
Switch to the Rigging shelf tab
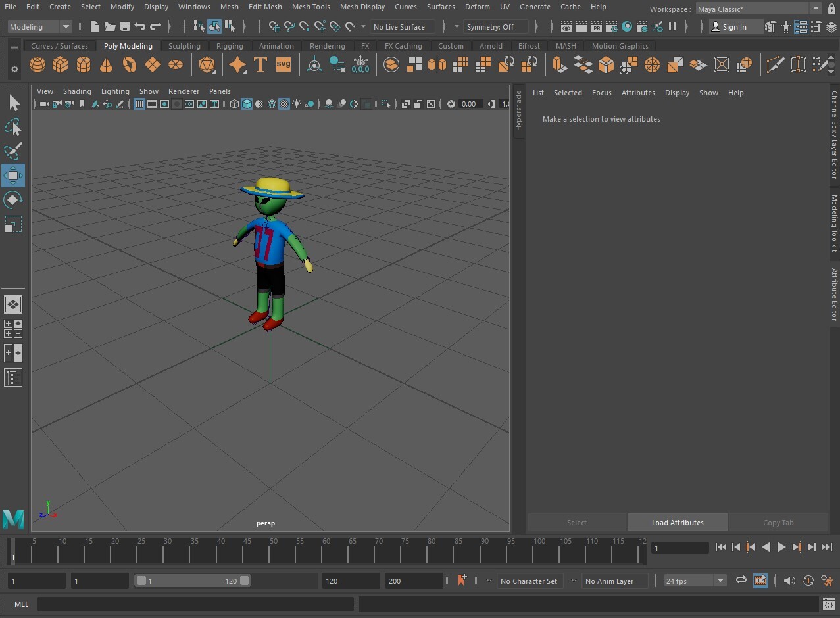click(x=230, y=46)
